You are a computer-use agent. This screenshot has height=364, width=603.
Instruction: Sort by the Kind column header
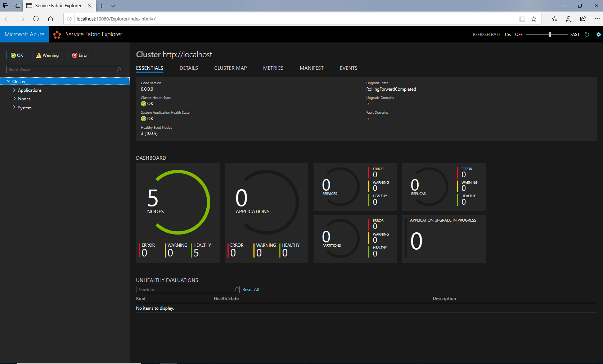[141, 299]
